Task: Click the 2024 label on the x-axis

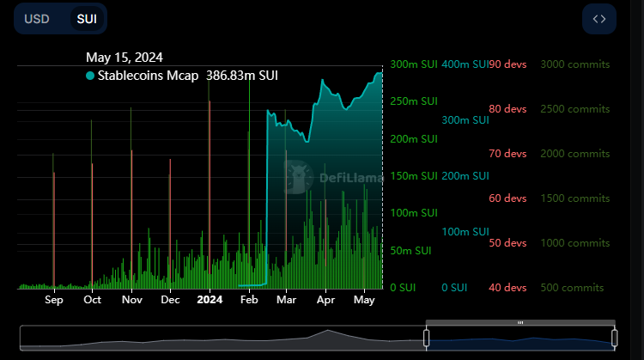Action: [x=210, y=300]
